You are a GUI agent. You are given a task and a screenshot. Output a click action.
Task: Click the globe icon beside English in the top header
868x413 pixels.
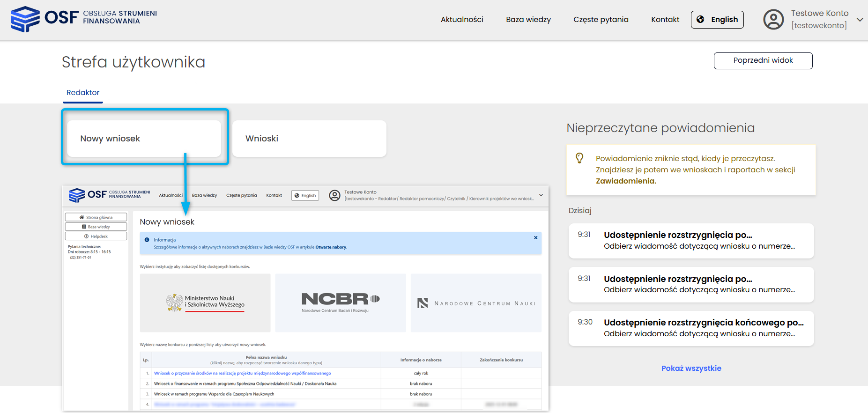(x=700, y=19)
